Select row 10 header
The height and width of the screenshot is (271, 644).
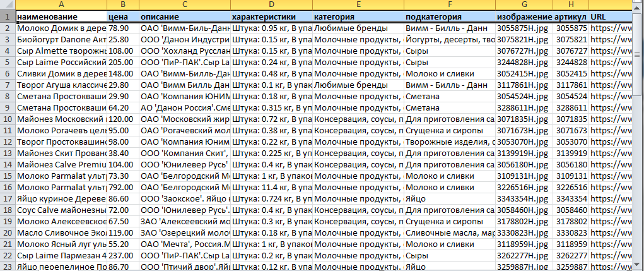(8, 119)
